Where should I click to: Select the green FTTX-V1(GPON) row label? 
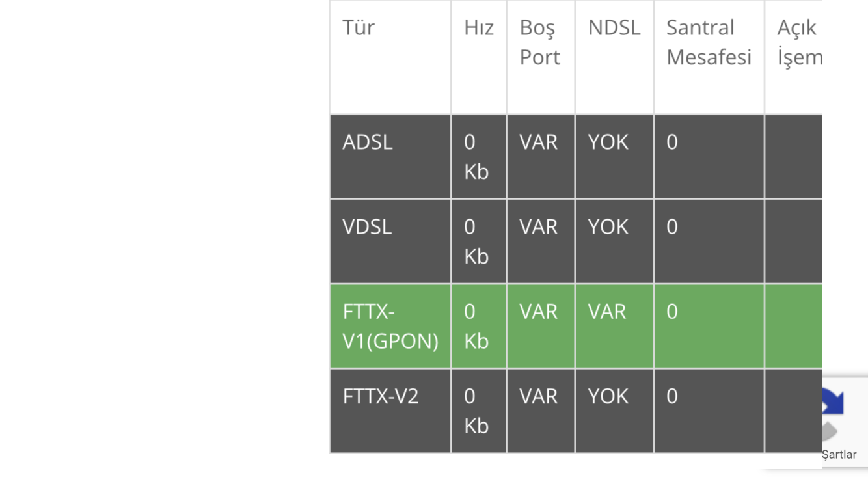pos(390,326)
